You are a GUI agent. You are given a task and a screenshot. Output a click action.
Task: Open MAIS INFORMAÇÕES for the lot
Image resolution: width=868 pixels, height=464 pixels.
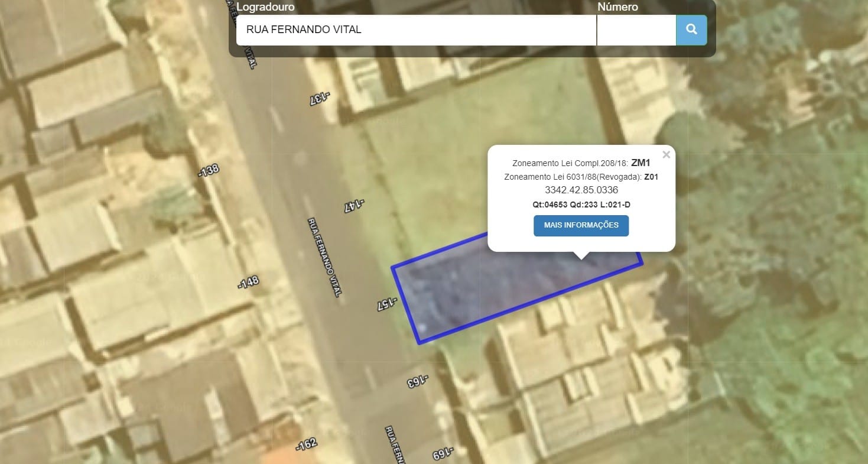[x=581, y=226]
